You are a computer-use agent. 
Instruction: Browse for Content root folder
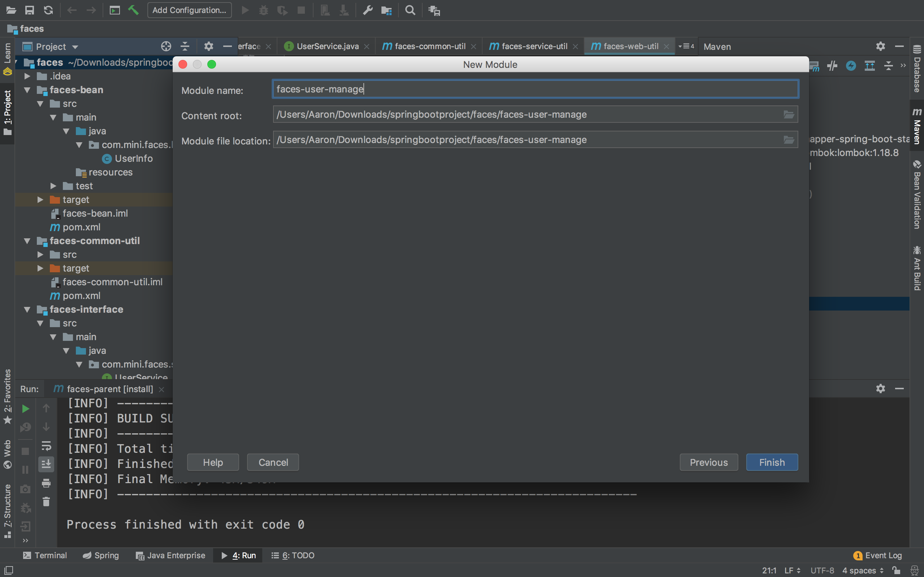pyautogui.click(x=789, y=114)
